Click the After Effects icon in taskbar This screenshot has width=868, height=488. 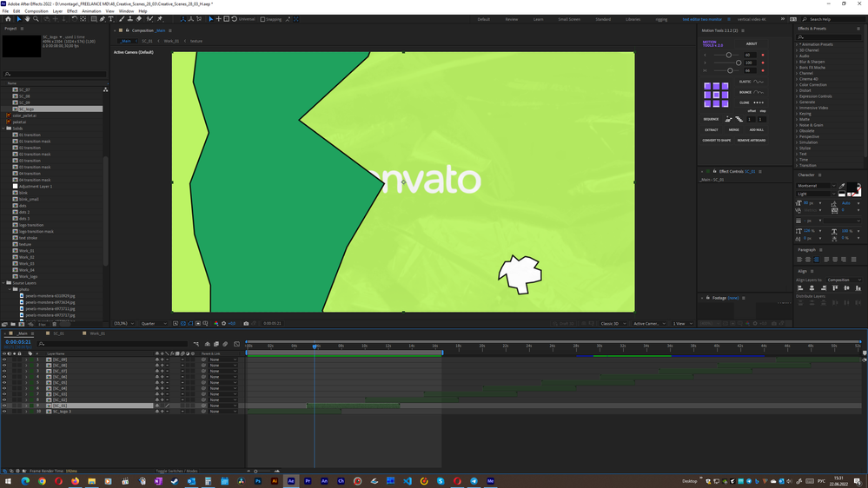291,481
